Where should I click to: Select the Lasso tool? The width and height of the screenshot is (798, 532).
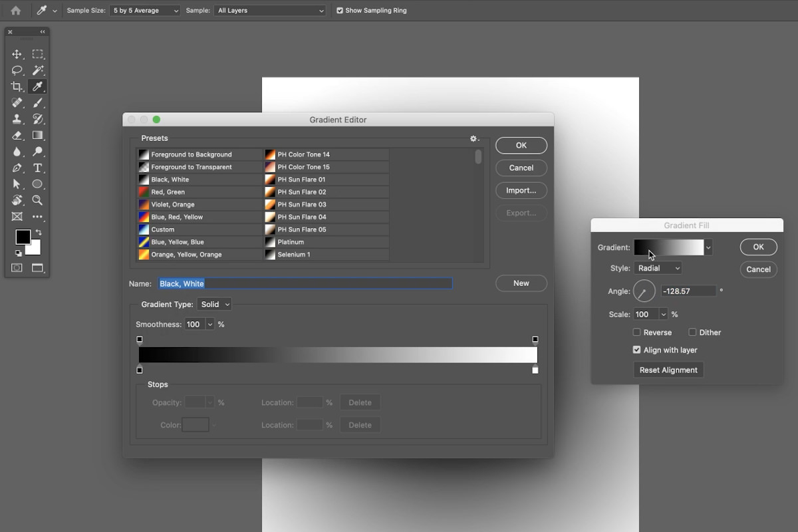coord(17,70)
